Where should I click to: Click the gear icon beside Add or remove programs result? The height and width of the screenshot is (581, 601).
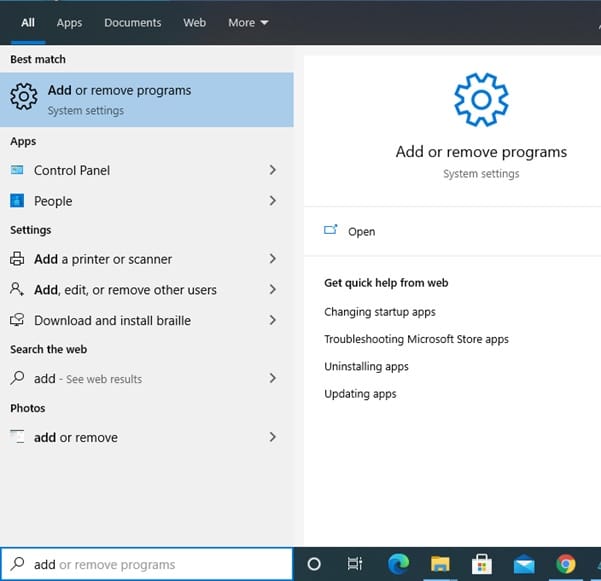tap(24, 97)
